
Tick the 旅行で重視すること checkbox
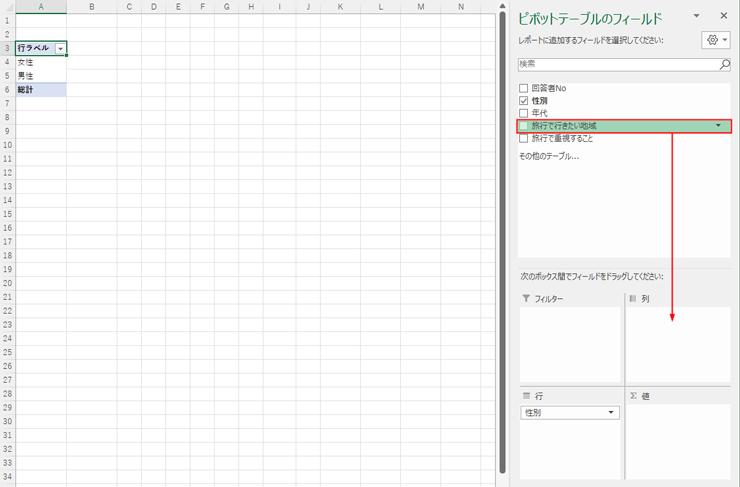click(524, 138)
